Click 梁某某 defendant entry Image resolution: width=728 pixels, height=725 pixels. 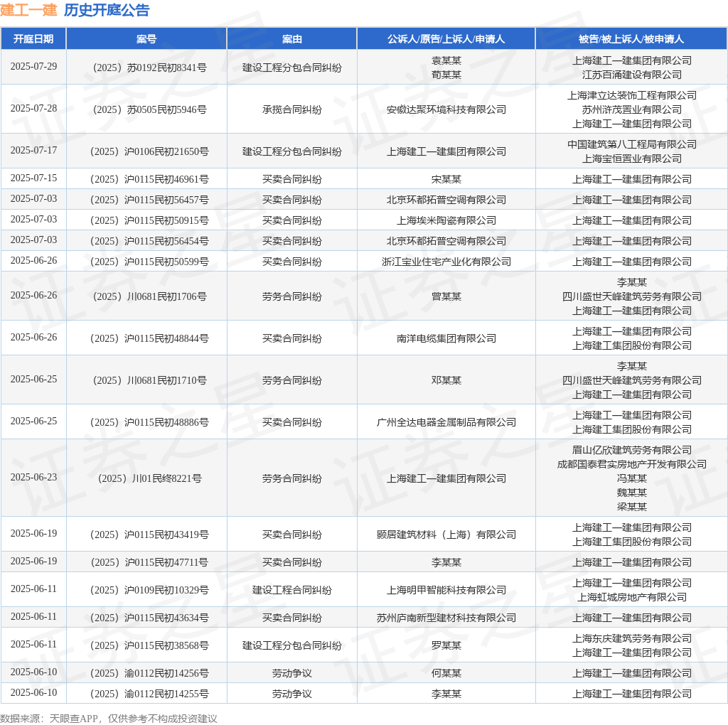coord(631,507)
